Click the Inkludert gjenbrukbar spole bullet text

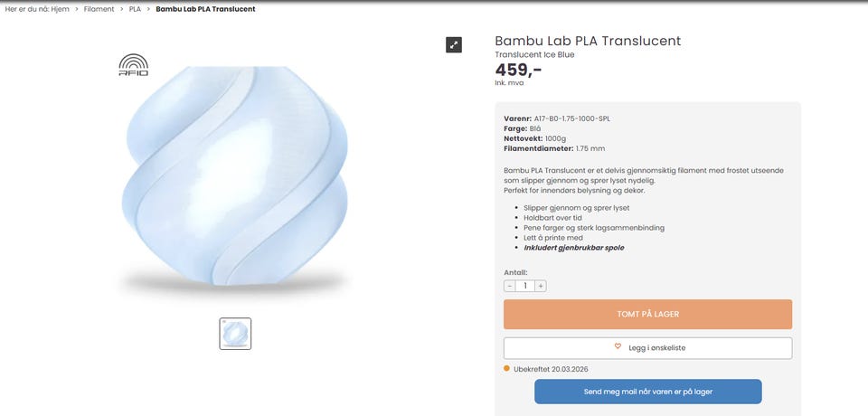(573, 248)
